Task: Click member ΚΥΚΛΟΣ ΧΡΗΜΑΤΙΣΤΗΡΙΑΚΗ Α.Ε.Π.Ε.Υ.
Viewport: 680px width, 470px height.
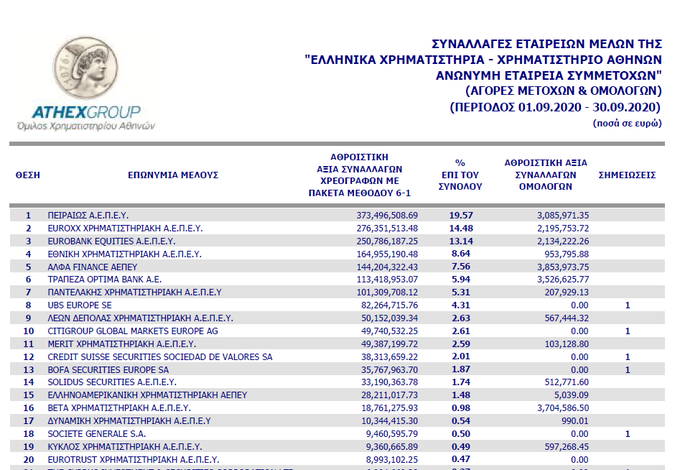Action: coord(125,447)
